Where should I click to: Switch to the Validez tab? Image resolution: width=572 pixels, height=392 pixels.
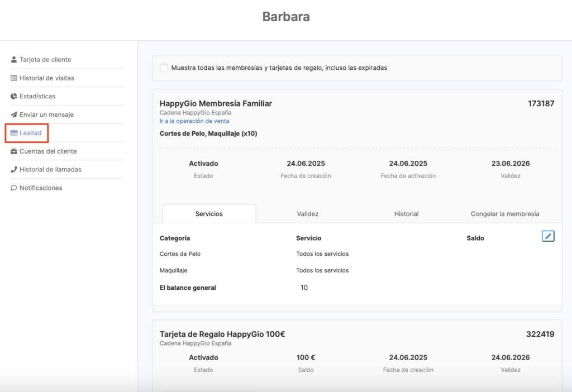coord(308,214)
